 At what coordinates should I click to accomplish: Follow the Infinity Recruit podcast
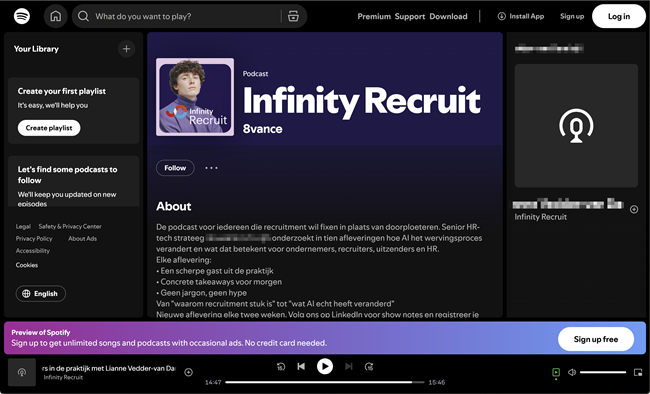pyautogui.click(x=175, y=168)
